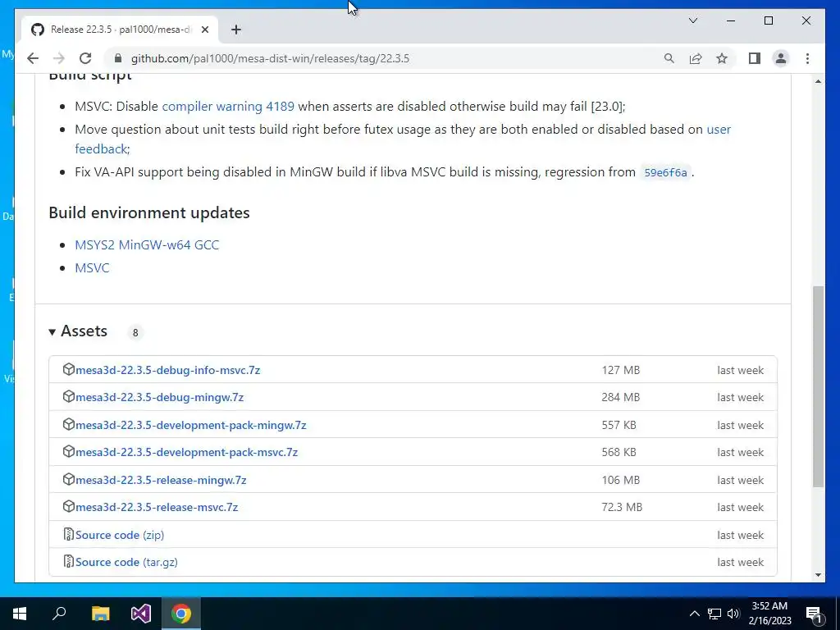Download mesa3d-22.3.5-release-msvc.7z
Screen dimensions: 840x630
pyautogui.click(x=157, y=507)
